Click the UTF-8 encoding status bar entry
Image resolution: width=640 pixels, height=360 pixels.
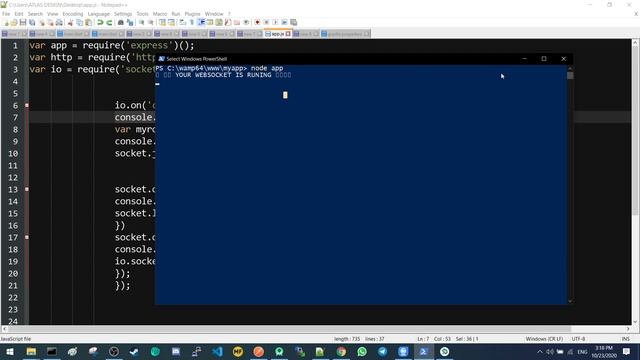click(x=578, y=339)
